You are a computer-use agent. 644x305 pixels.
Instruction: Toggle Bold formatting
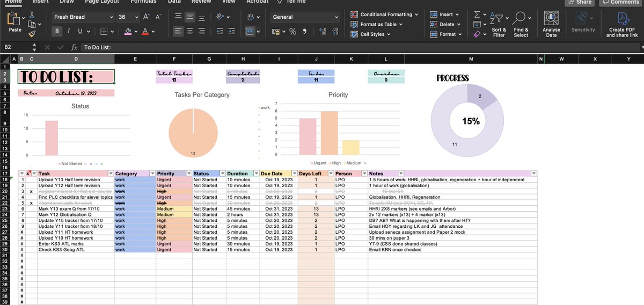[56, 32]
